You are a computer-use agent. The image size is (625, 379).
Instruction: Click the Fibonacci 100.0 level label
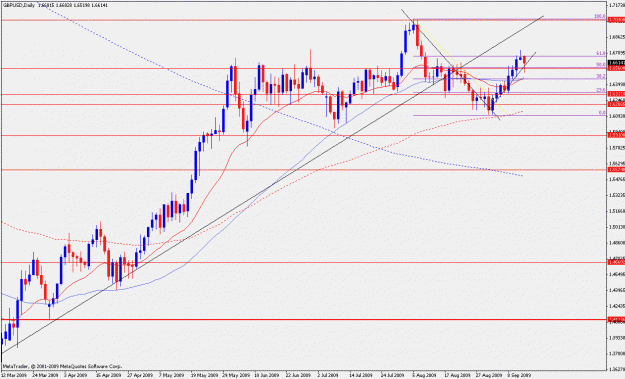tap(600, 16)
